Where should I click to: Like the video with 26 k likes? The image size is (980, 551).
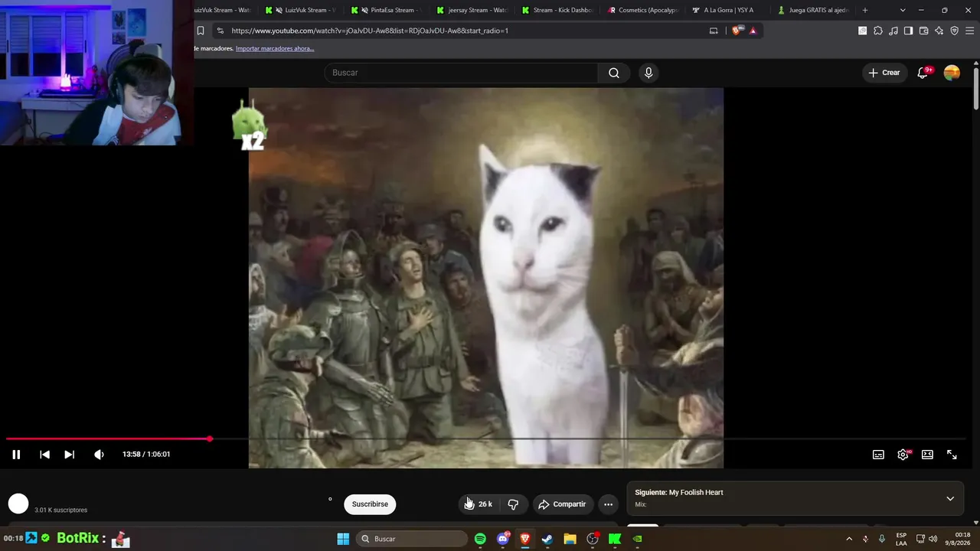tap(479, 504)
